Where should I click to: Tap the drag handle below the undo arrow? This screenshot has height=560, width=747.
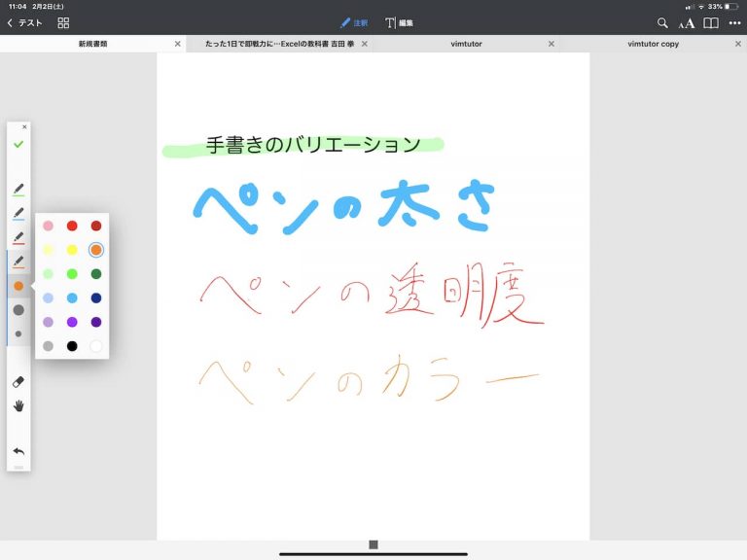[18, 468]
